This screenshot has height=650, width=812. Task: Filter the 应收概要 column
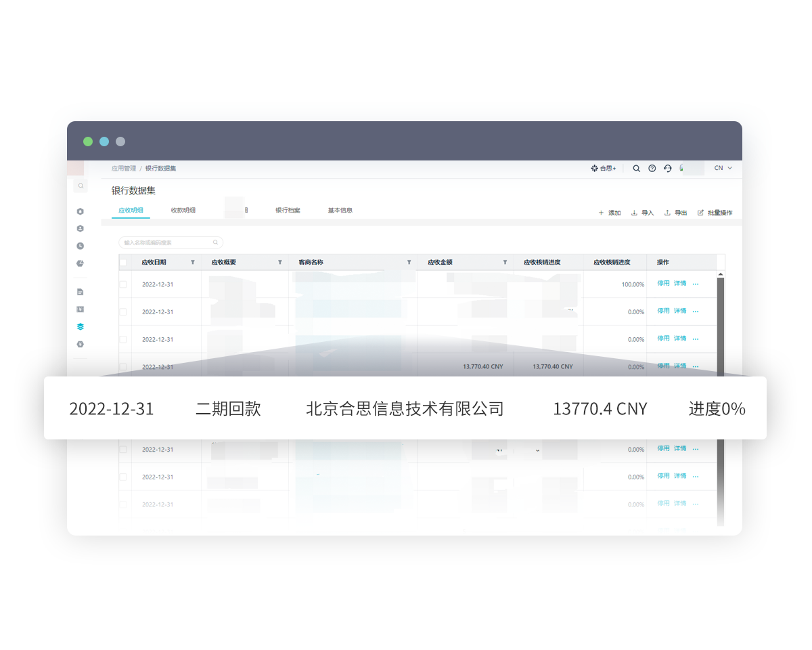point(280,262)
